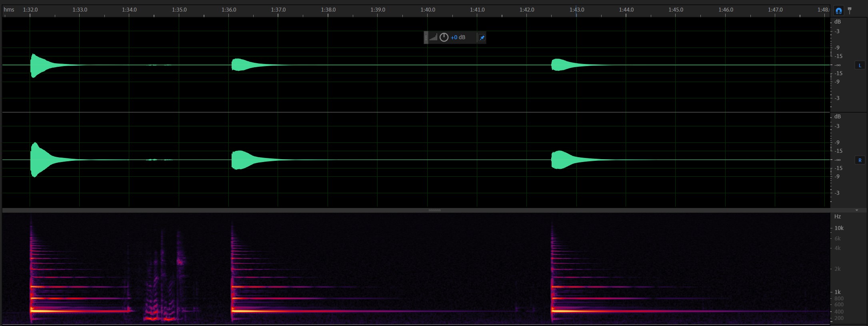This screenshot has width=868, height=326.
Task: Click the marker pin icon beside the magnet
Action: (x=850, y=11)
